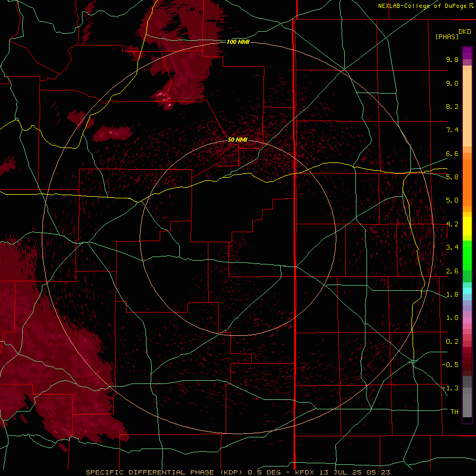Click the 50 NMI range ring label
This screenshot has height=476, width=476.
[x=237, y=140]
